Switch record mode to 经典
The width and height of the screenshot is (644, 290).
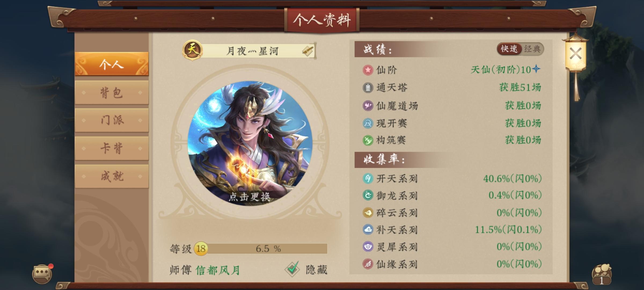(x=532, y=49)
